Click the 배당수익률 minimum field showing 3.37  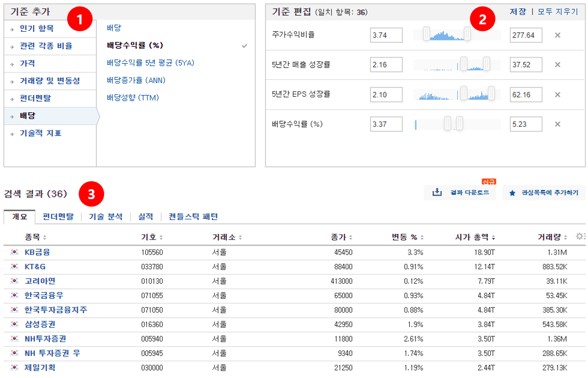386,124
